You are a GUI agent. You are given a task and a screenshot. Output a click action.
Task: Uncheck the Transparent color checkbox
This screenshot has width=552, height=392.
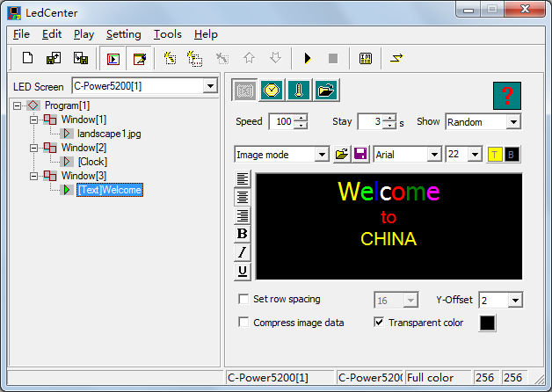(379, 322)
